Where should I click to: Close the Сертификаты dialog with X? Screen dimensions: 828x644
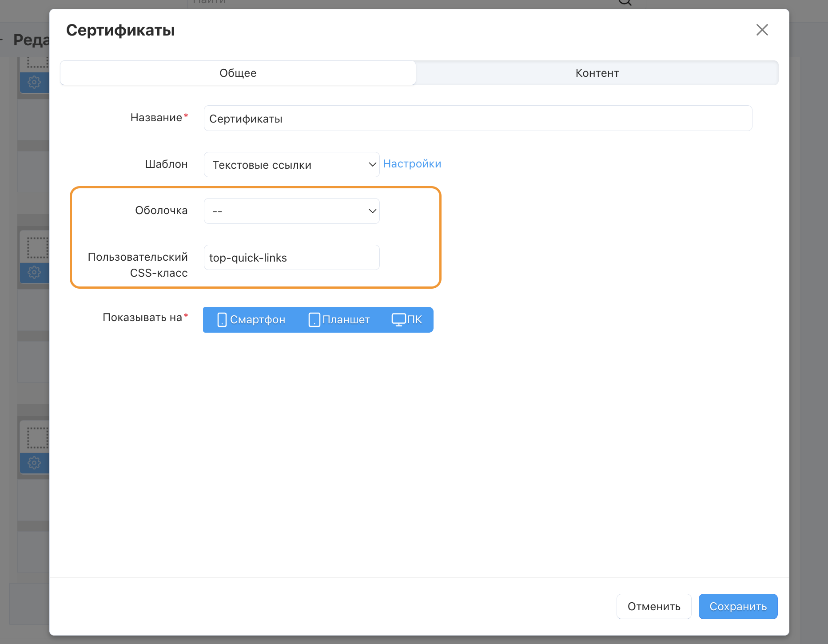pos(762,30)
